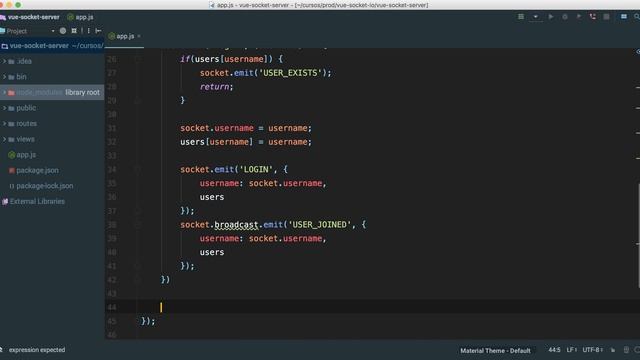Expand the views folder
640x360 pixels.
click(x=4, y=139)
